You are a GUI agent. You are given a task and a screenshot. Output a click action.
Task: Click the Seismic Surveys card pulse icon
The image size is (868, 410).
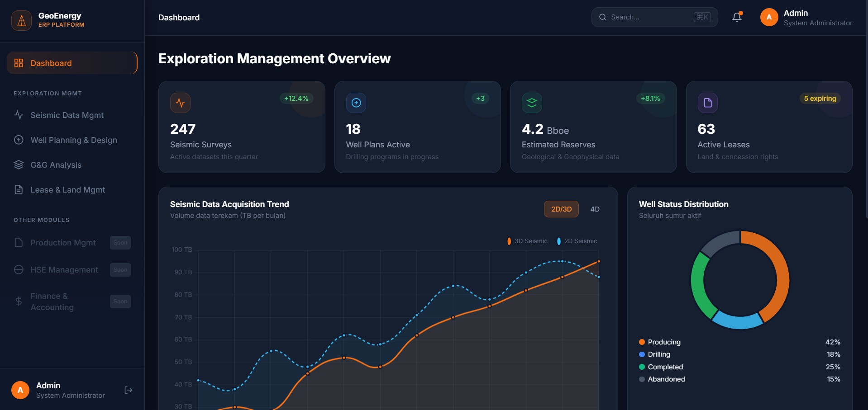point(180,103)
